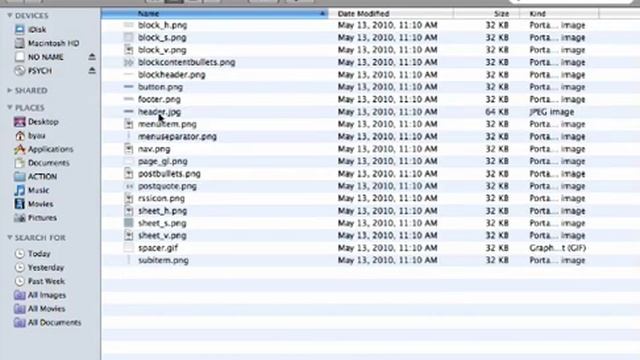Select the PSYCH disc icon

pyautogui.click(x=19, y=71)
